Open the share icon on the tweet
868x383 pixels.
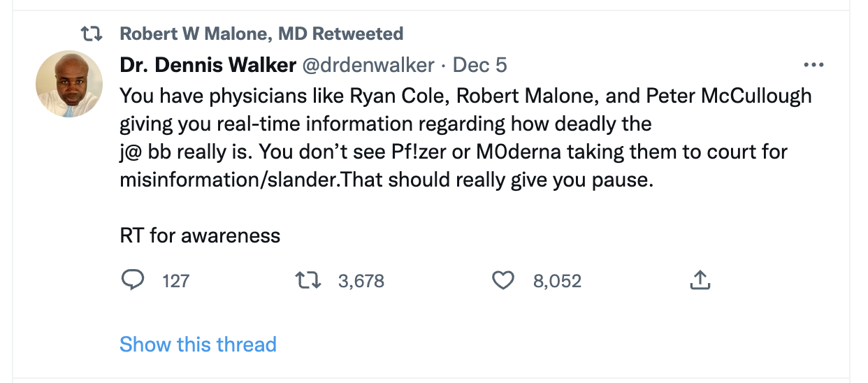point(700,280)
